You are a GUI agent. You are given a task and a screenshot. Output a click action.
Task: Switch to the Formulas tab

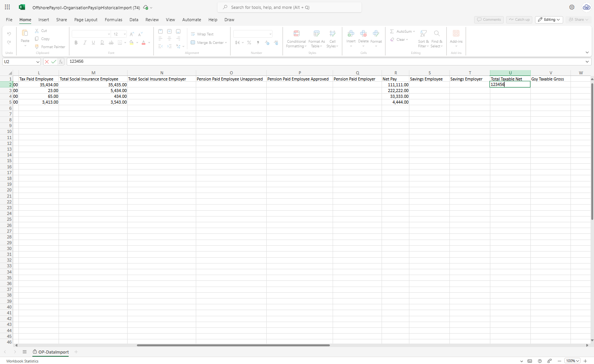(113, 20)
